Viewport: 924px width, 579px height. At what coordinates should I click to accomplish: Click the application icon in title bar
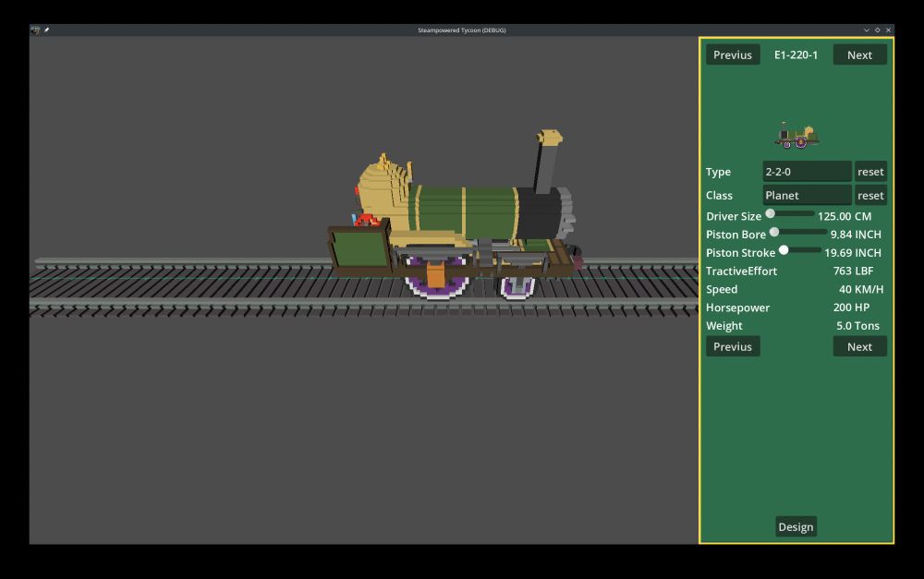coord(35,30)
